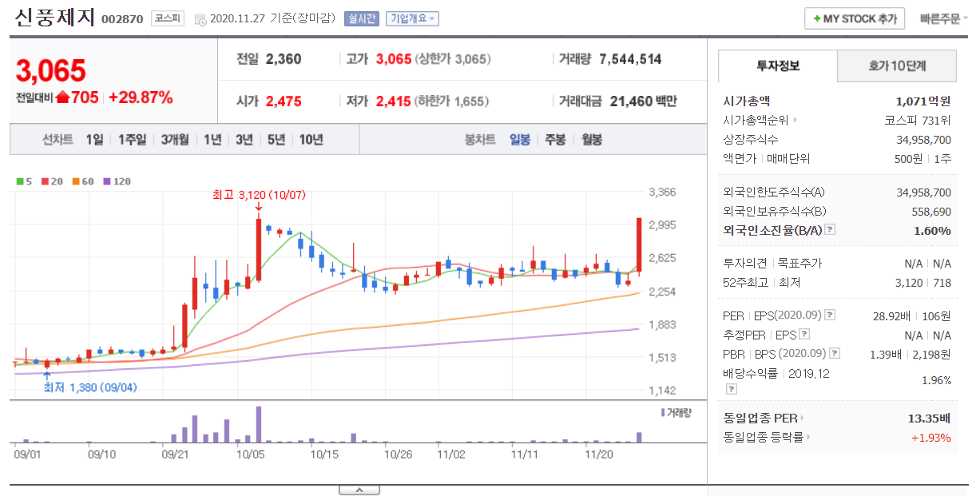The width and height of the screenshot is (980, 496).
Task: Switch to the 호가10단계 tab
Action: pyautogui.click(x=897, y=65)
